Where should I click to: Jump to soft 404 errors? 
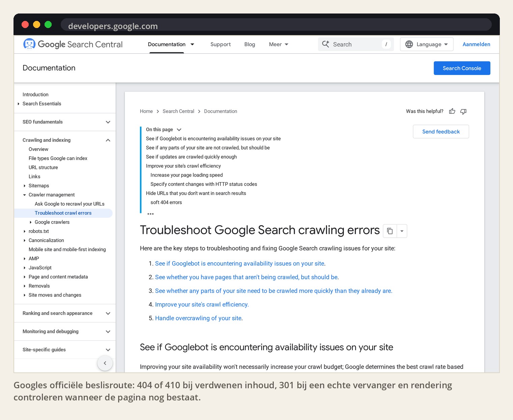coord(166,203)
